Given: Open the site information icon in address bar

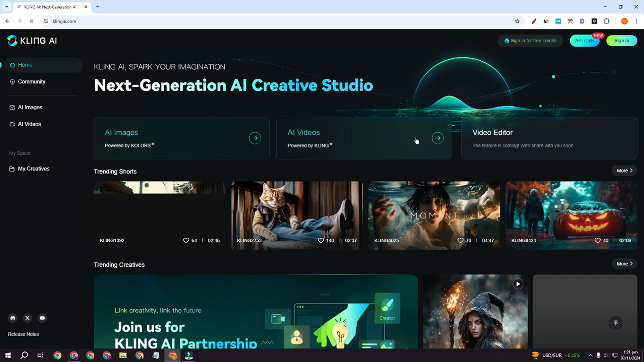Looking at the screenshot, I should coord(46,21).
